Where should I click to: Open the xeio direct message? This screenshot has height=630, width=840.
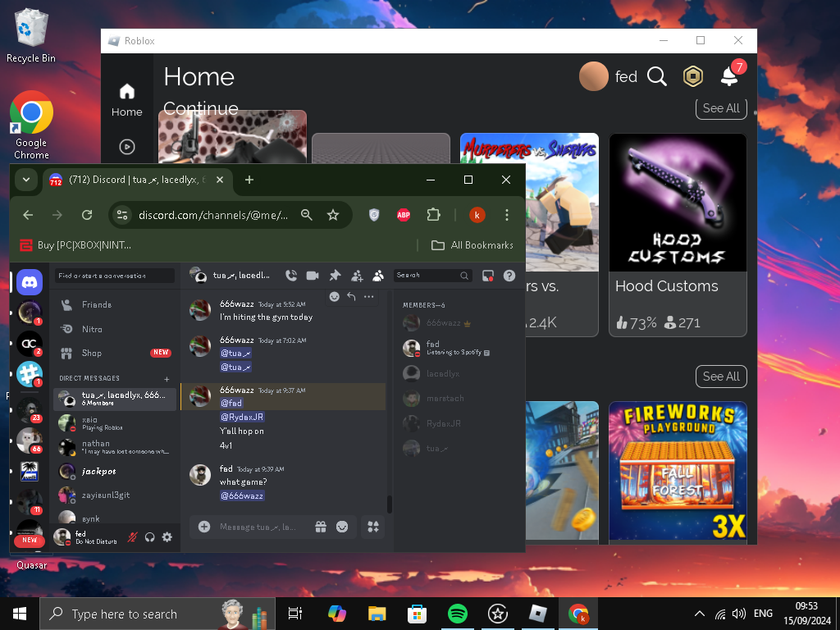[x=115, y=423]
